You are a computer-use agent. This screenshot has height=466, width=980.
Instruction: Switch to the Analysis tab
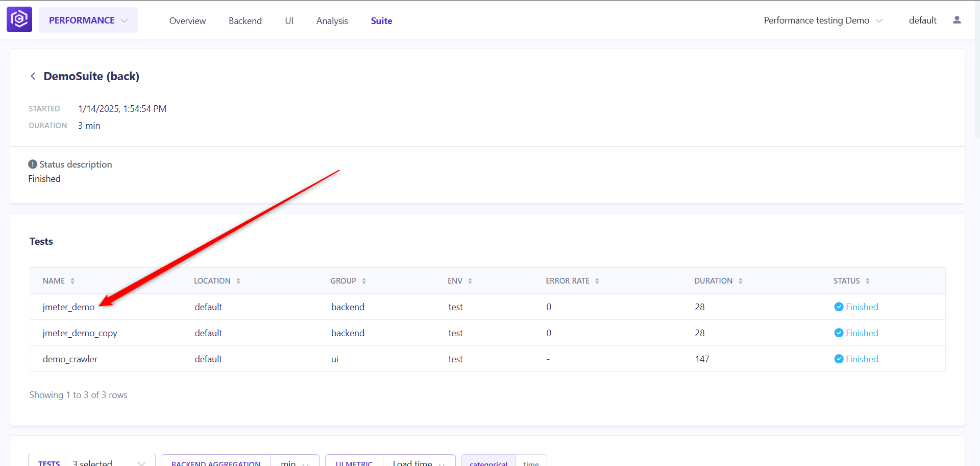pyautogui.click(x=332, y=21)
